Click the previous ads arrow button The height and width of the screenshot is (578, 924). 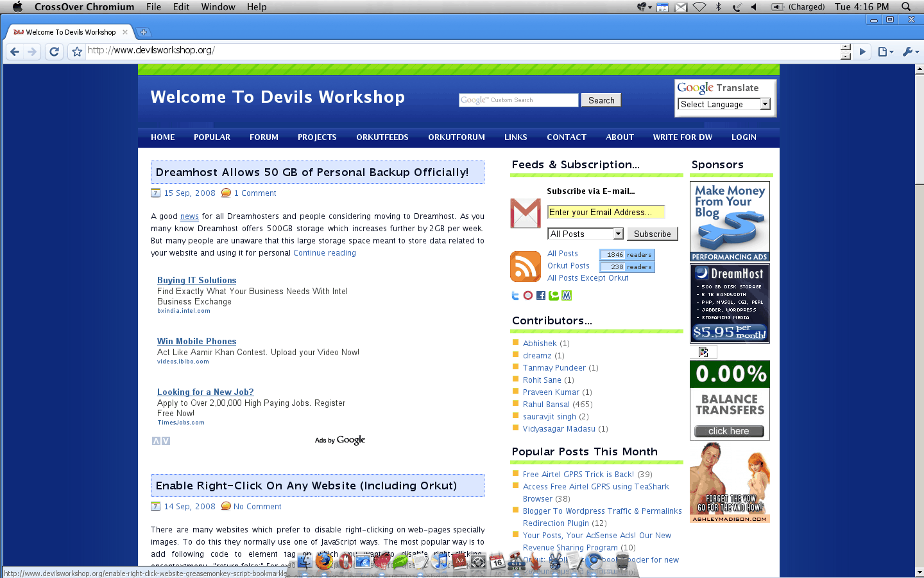click(x=156, y=441)
